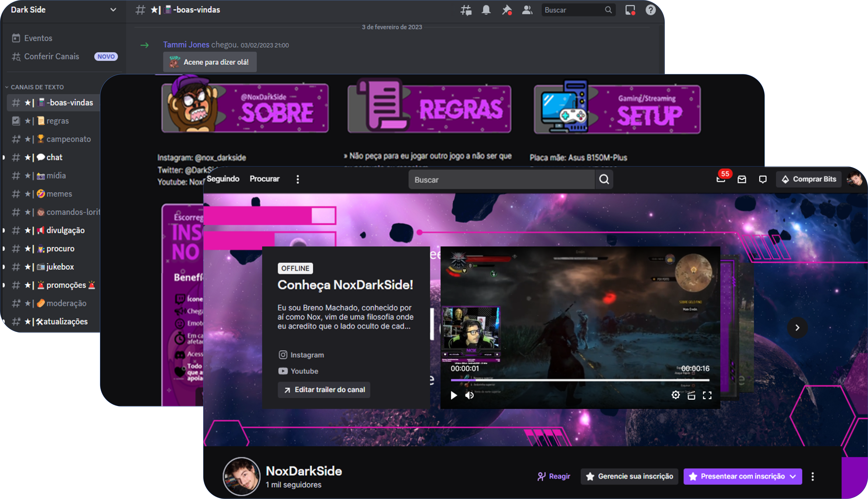Click Seguindo tab in Twitch
Image resolution: width=868 pixels, height=499 pixels.
[223, 179]
